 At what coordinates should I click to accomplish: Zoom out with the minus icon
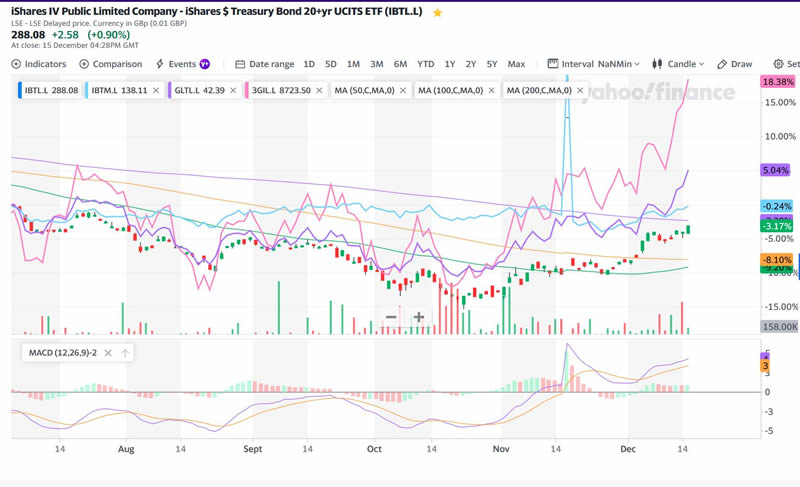[391, 317]
